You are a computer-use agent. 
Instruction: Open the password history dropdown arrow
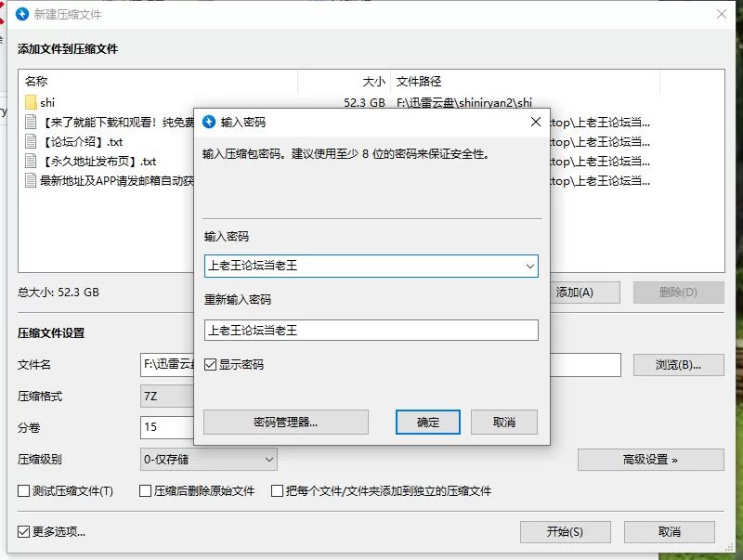click(x=530, y=267)
